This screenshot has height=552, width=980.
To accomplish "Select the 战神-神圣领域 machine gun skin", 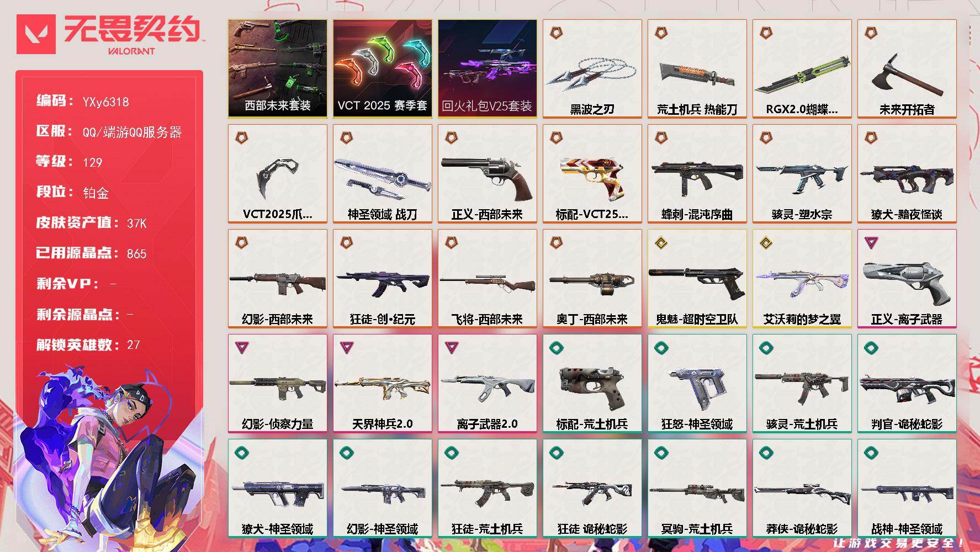I will click(907, 489).
